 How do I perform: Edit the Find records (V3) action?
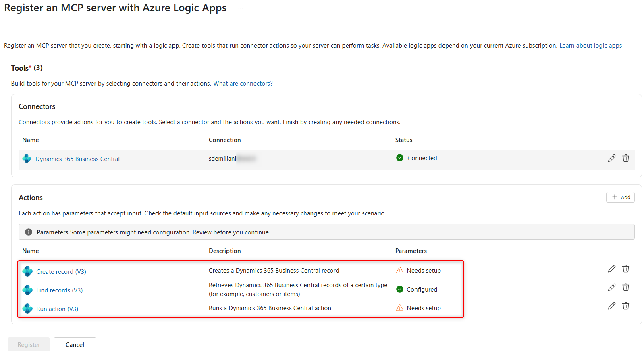click(611, 287)
